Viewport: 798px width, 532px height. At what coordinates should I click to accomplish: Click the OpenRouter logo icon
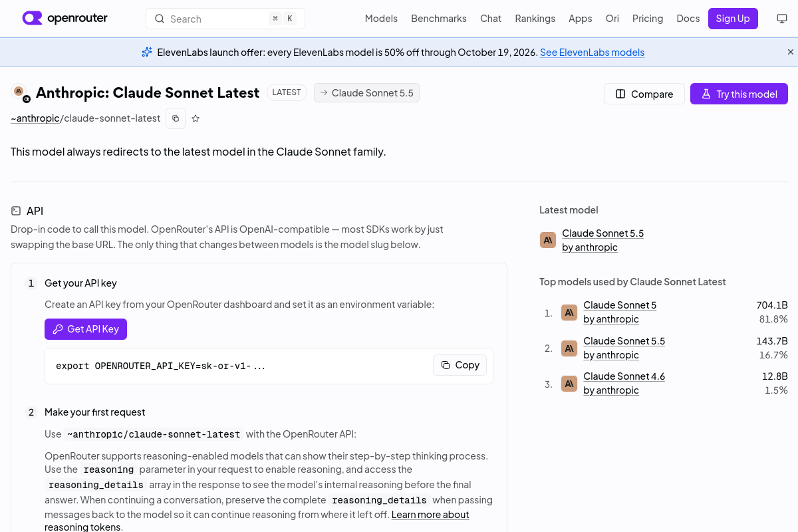tap(32, 18)
